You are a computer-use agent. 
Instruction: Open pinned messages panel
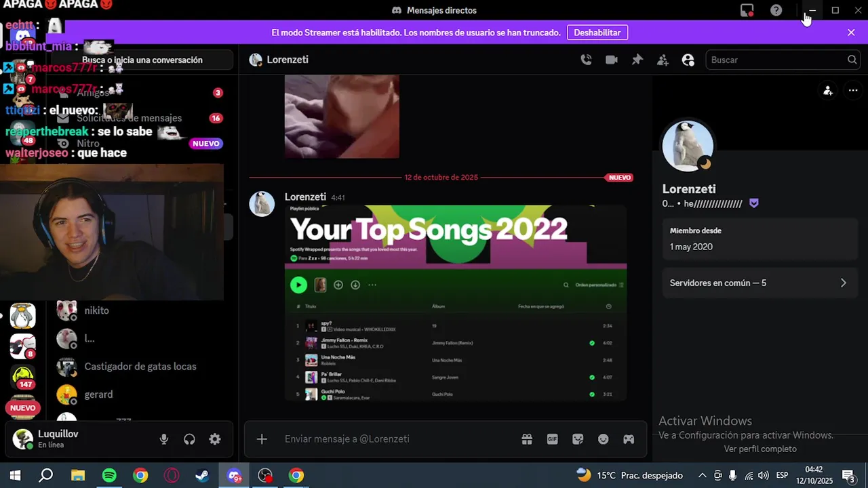pyautogui.click(x=637, y=60)
